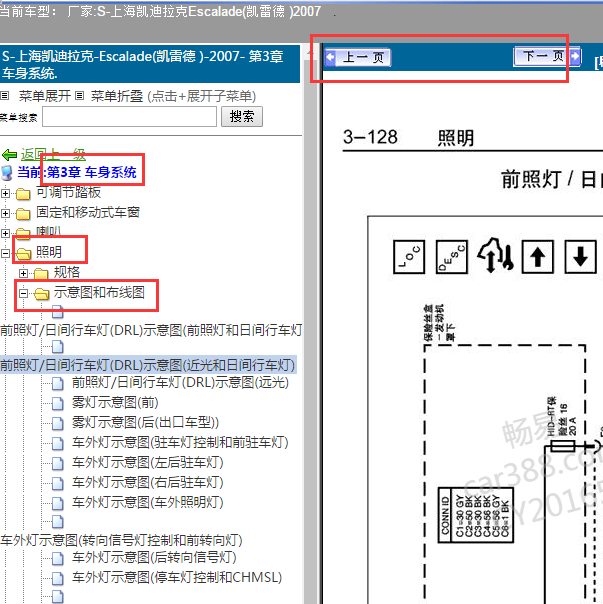This screenshot has width=603, height=604.
Task: Open 车外灯示意图(左后驻车灯) page
Action: click(x=148, y=463)
